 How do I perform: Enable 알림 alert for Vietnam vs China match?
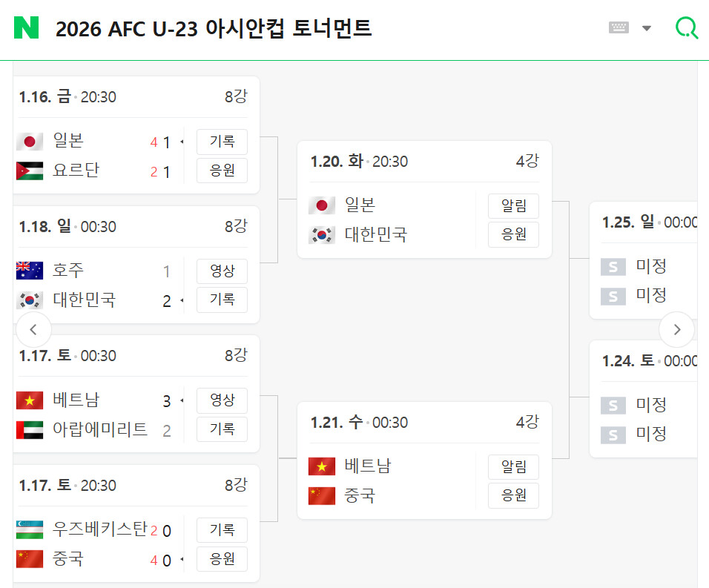[x=513, y=467]
